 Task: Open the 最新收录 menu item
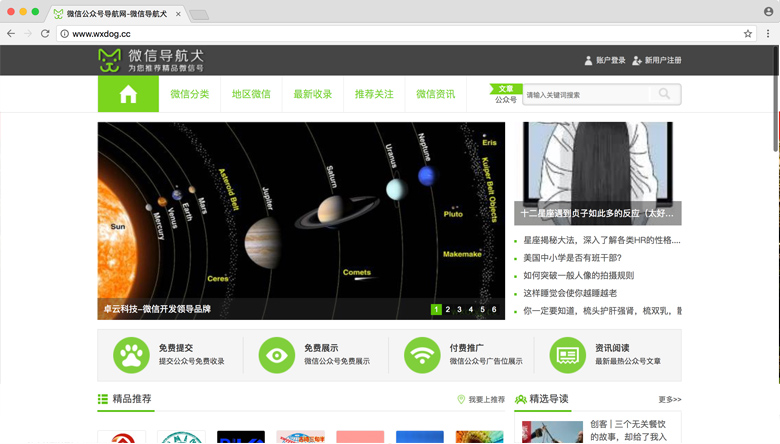[x=312, y=94]
